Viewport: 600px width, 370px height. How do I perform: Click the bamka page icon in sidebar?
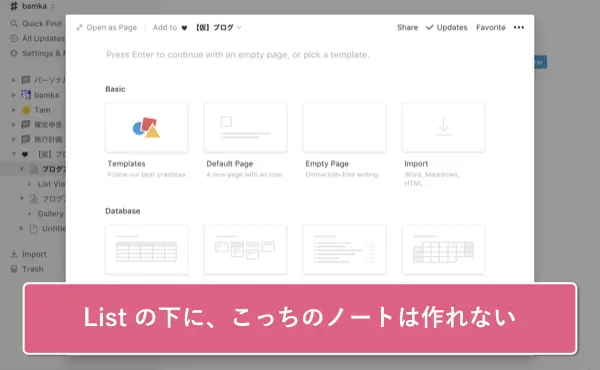tap(26, 95)
